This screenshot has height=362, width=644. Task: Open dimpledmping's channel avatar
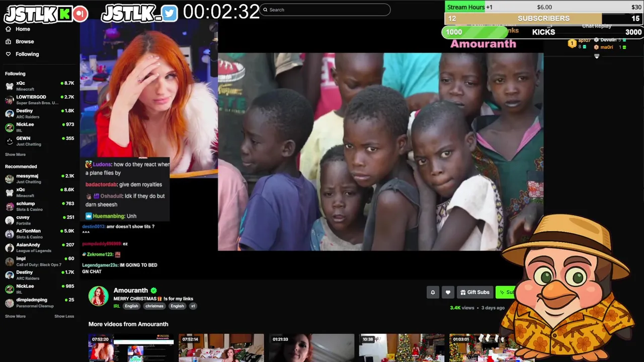click(x=9, y=303)
